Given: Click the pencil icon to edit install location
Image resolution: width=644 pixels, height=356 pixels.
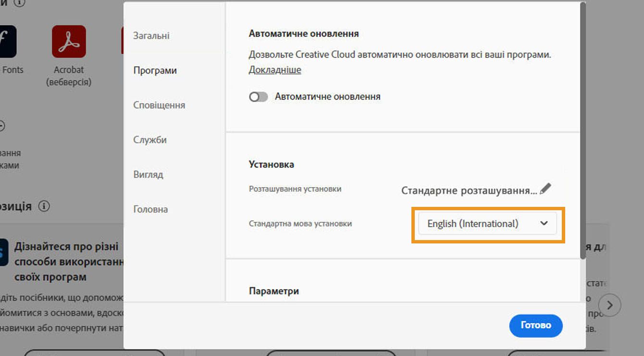Looking at the screenshot, I should click(545, 189).
